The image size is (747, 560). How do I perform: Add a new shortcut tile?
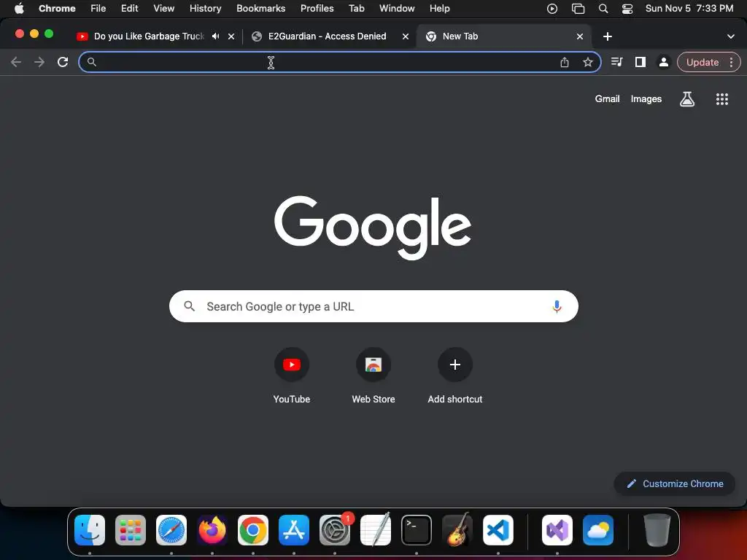click(x=455, y=376)
